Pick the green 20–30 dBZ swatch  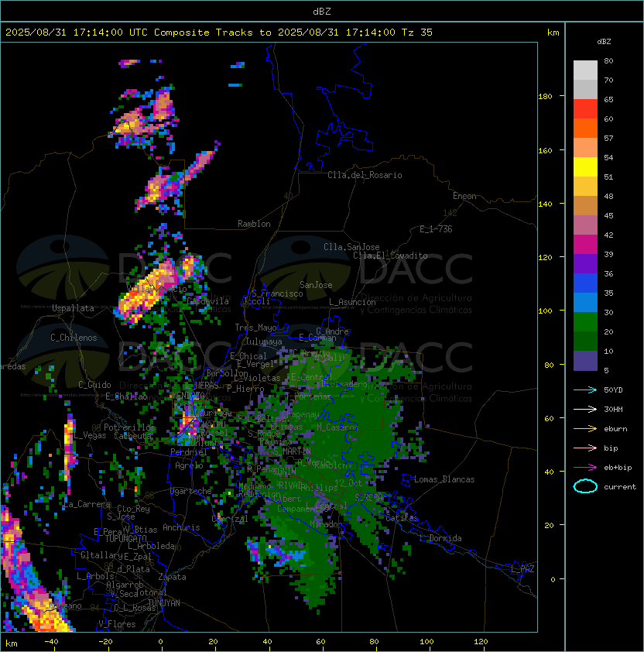(585, 322)
